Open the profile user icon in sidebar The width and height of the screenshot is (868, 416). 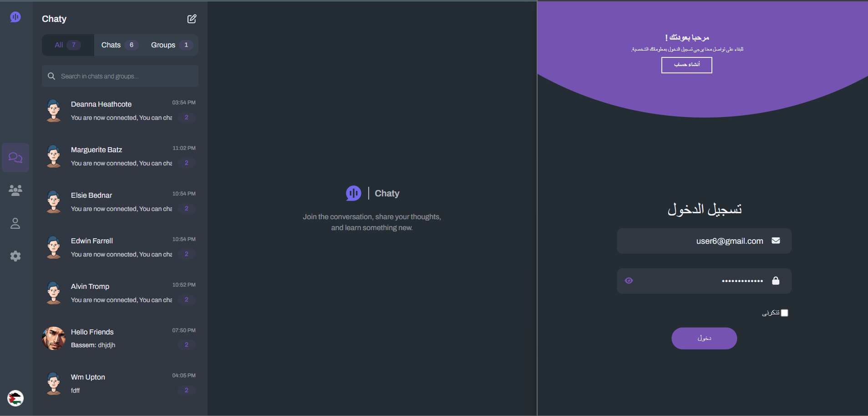click(x=15, y=223)
